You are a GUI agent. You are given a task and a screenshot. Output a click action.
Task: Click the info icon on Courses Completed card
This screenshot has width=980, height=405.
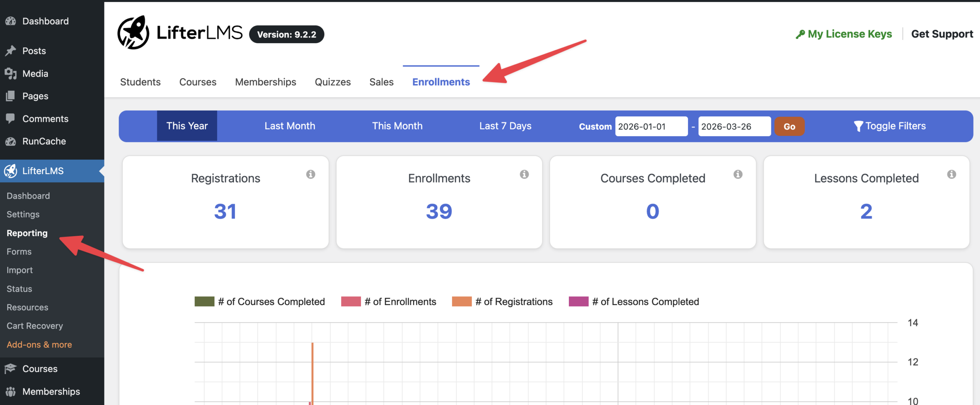point(738,174)
